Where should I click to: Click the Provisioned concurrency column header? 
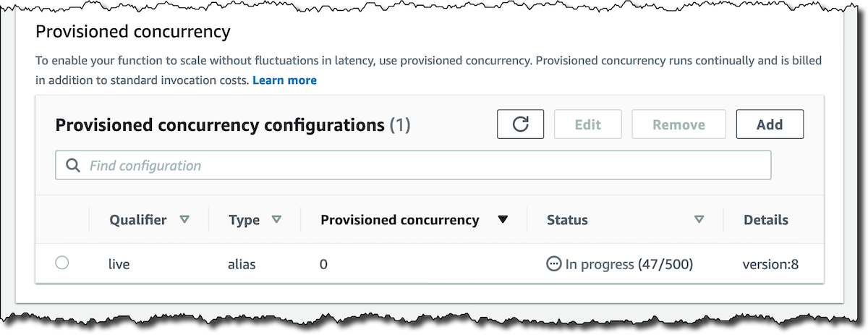point(399,220)
